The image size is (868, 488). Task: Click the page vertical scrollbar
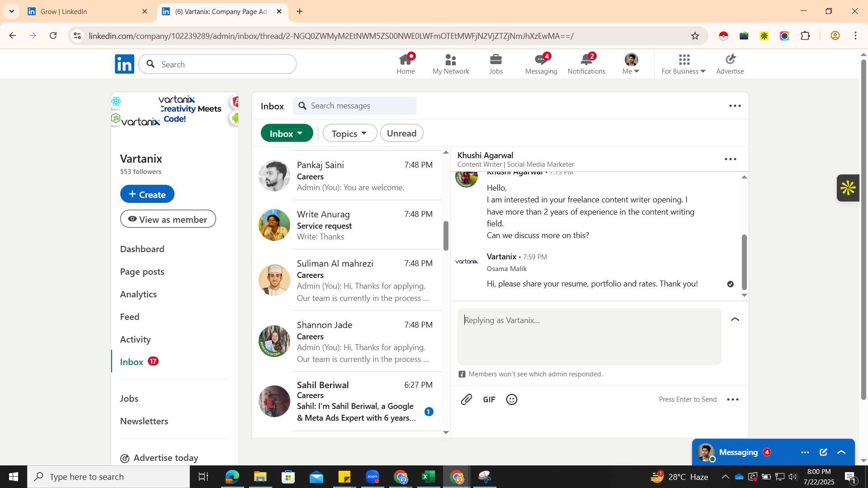[863, 230]
